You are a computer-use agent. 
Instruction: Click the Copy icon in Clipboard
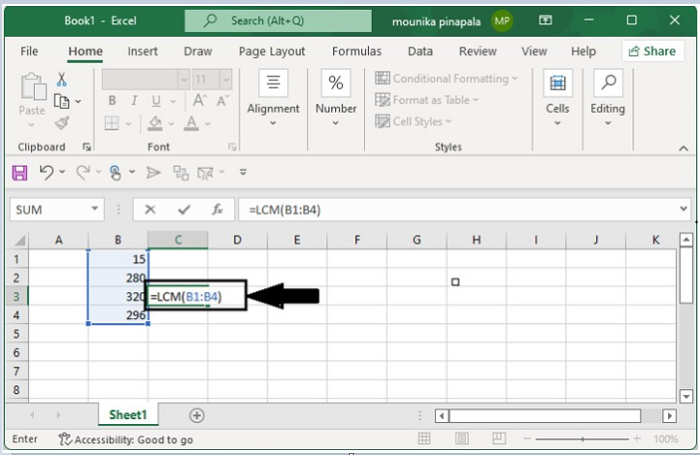point(61,101)
